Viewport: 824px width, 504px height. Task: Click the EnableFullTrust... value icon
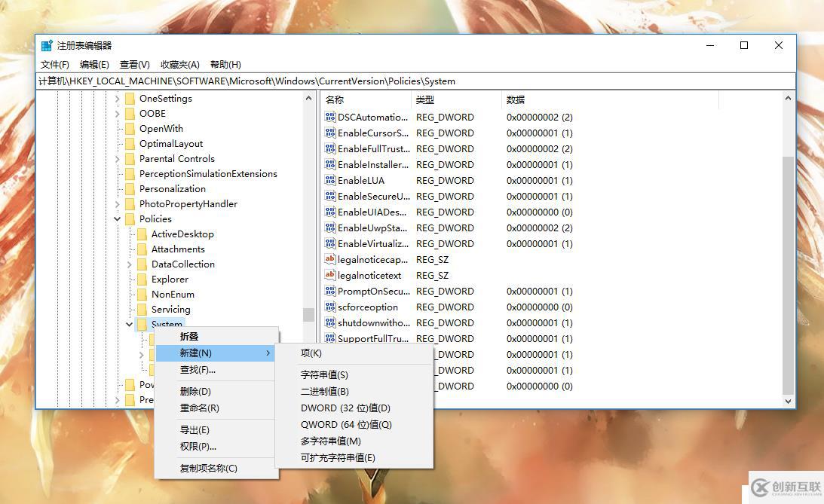tap(330, 148)
